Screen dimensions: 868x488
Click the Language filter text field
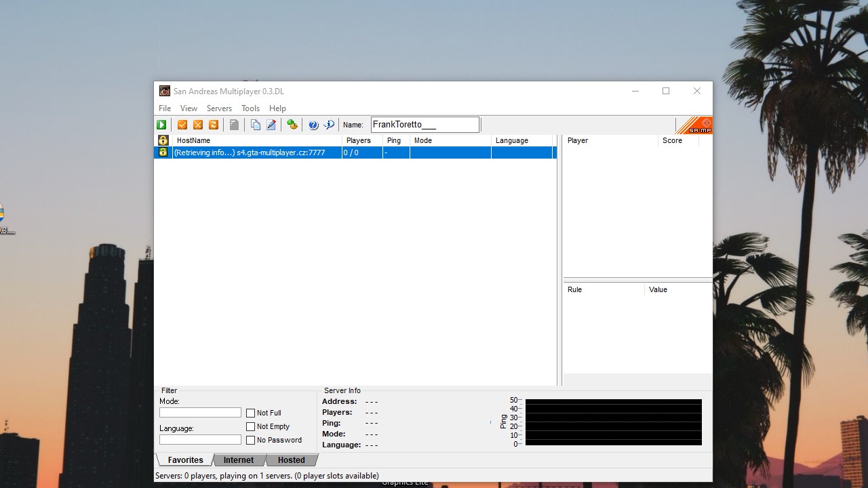(x=200, y=440)
